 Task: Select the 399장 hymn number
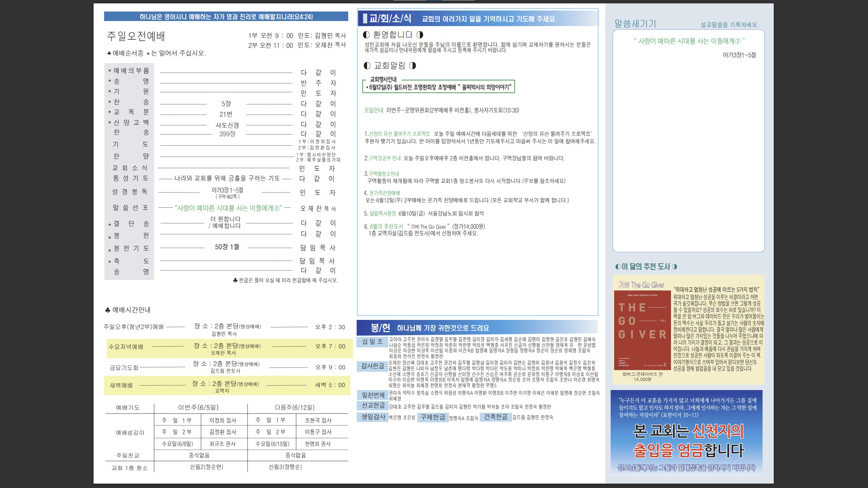coord(227,134)
